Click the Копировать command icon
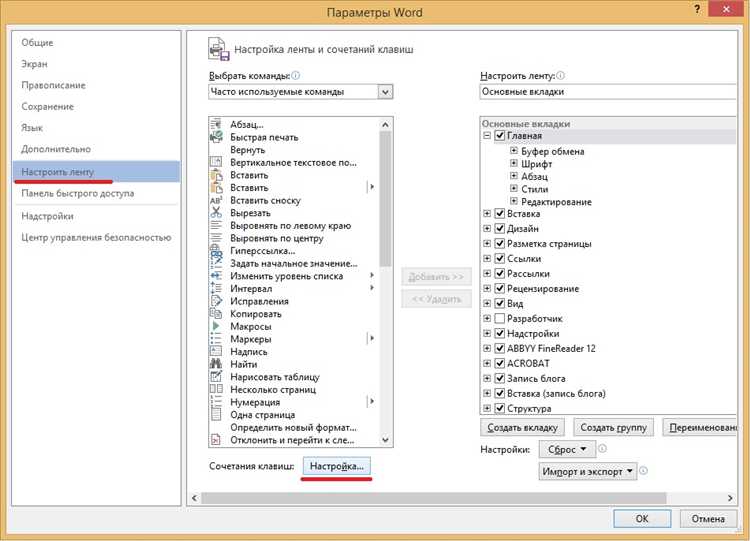 point(216,313)
